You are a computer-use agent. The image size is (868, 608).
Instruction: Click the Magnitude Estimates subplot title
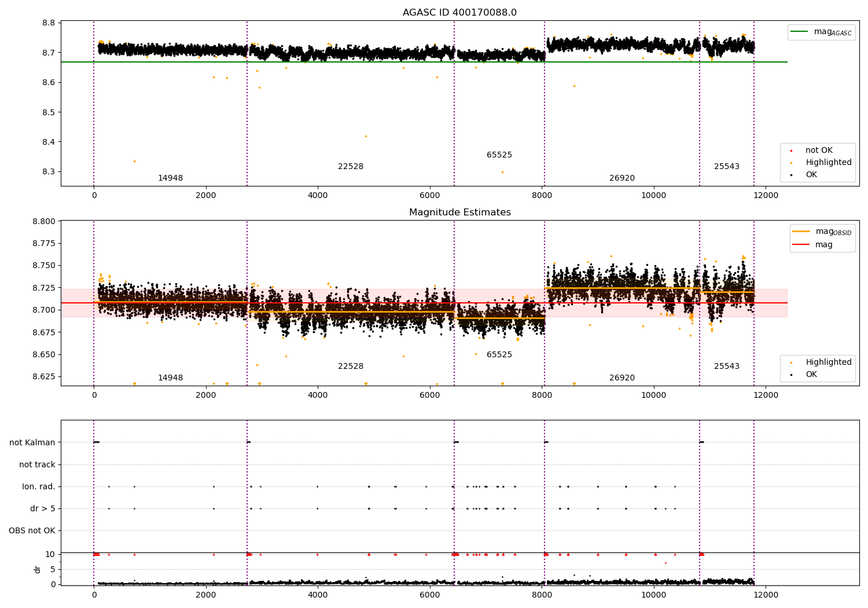click(x=460, y=213)
